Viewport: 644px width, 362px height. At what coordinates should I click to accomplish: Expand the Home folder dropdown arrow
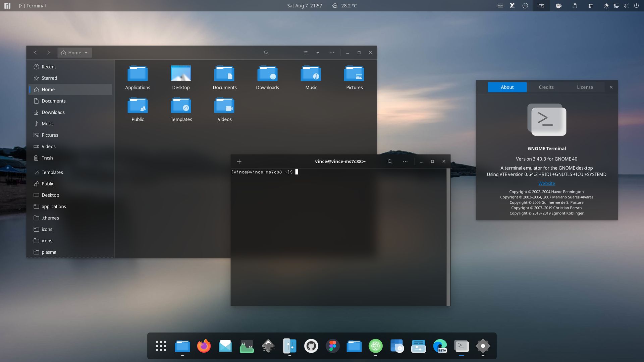point(86,53)
